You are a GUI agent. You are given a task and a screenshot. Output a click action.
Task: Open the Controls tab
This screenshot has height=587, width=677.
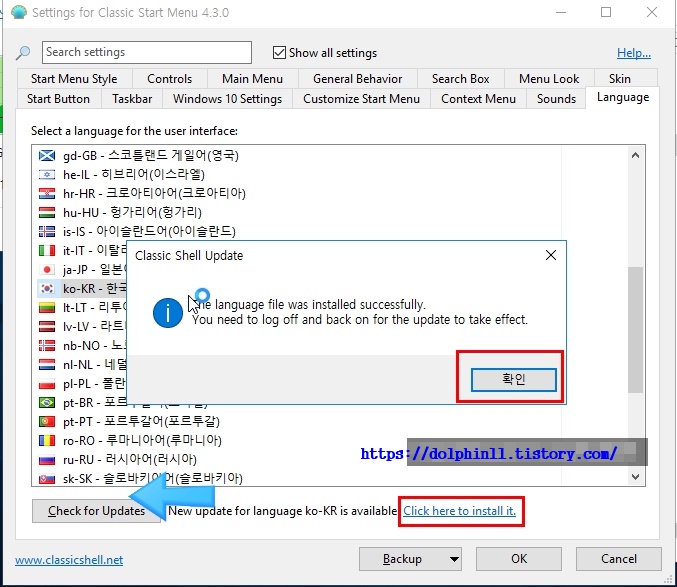[169, 79]
